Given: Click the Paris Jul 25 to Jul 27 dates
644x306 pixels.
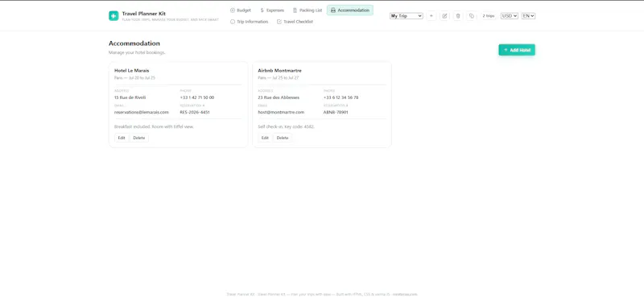Looking at the screenshot, I should pyautogui.click(x=278, y=77).
